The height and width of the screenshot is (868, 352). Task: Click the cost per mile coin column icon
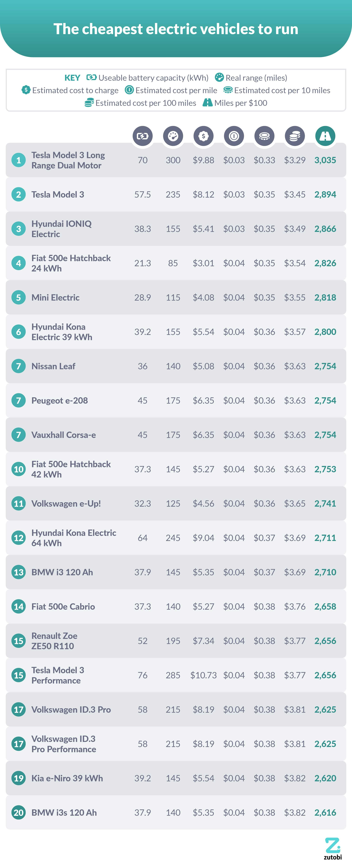coord(234,136)
